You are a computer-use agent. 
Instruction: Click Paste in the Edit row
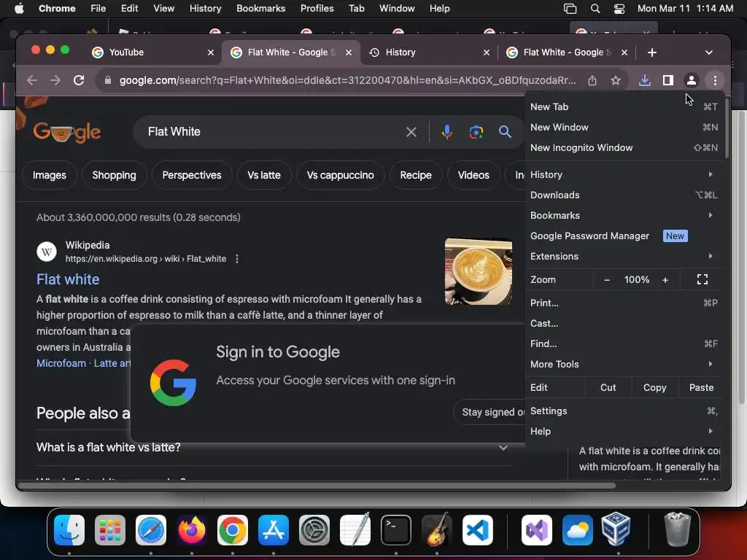coord(701,388)
